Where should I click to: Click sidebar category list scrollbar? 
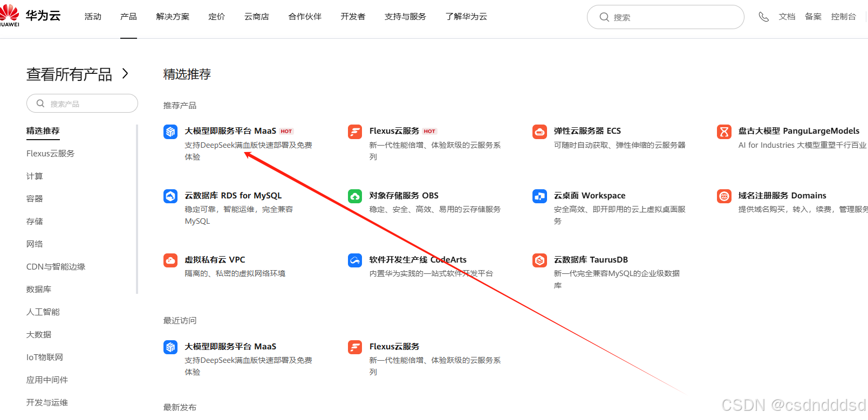pos(137,209)
